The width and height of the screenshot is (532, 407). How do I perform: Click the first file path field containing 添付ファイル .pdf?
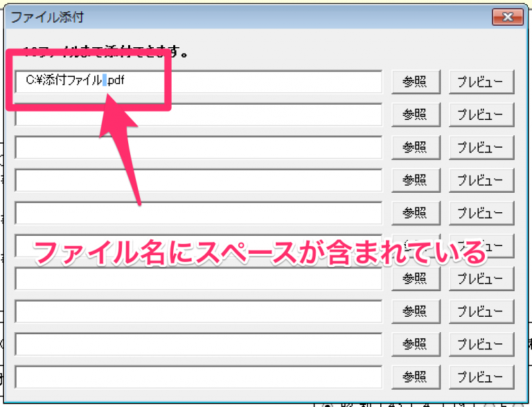(x=199, y=82)
